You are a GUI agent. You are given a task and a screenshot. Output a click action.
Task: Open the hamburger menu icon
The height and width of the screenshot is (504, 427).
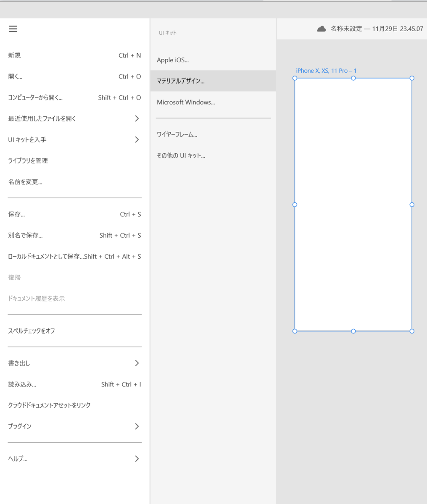pyautogui.click(x=13, y=29)
